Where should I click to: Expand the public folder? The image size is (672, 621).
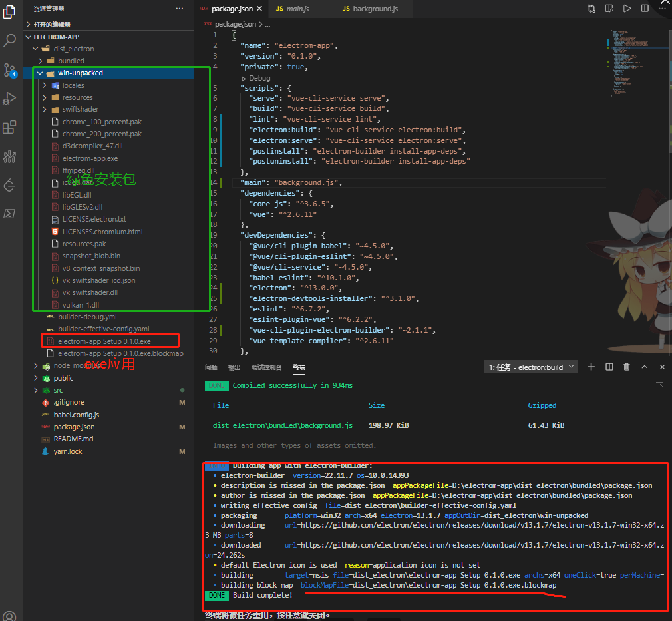(x=109, y=378)
